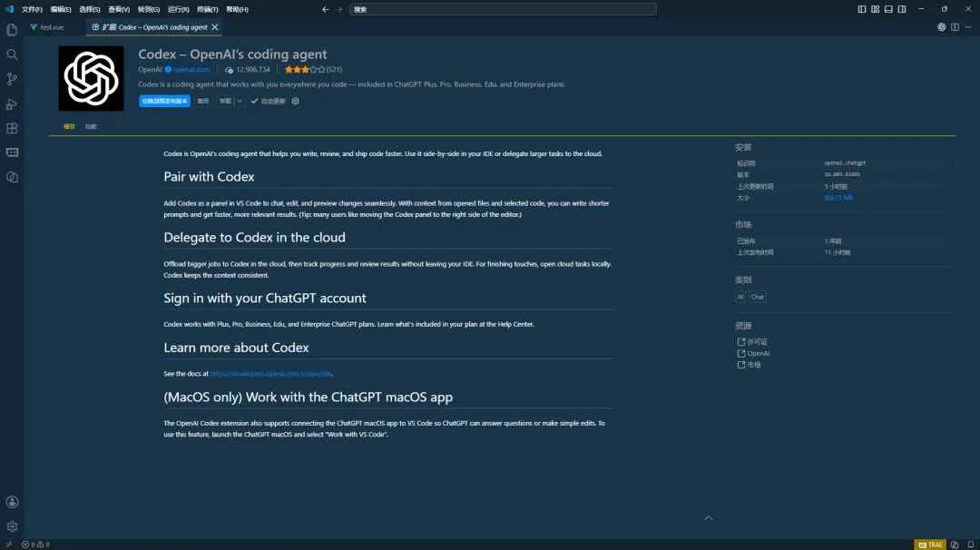Click the remote window icon in status bar
This screenshot has height=550, width=980.
(9, 545)
